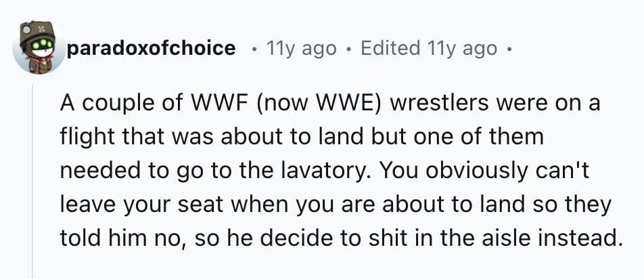
Task: Click the word "aisle" in the last line
Action: coord(507,237)
